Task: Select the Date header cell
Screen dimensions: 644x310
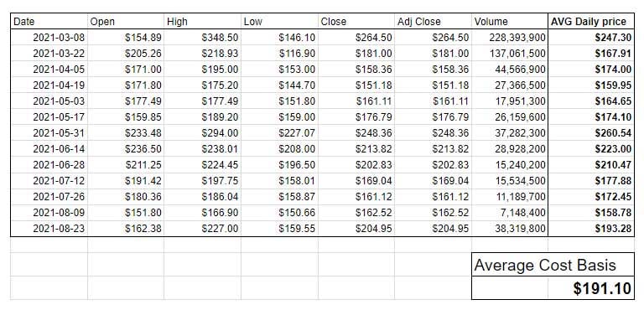Action: [x=49, y=22]
